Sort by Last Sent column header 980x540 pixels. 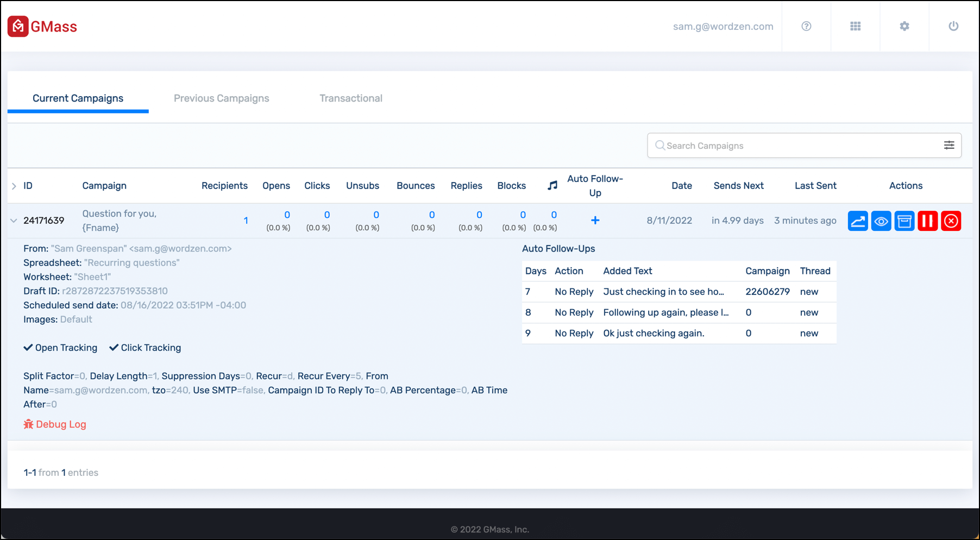pos(815,186)
